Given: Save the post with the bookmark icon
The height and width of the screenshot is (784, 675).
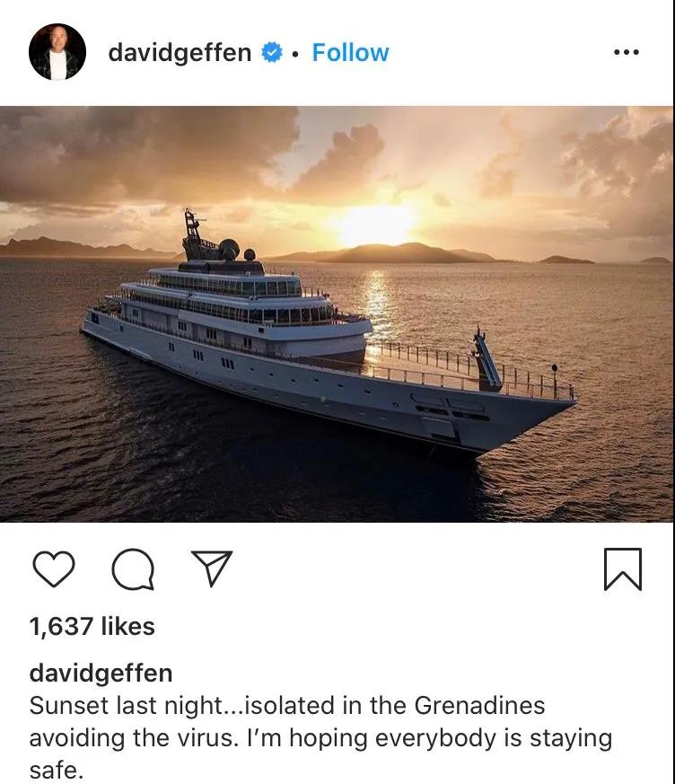Looking at the screenshot, I should [623, 569].
